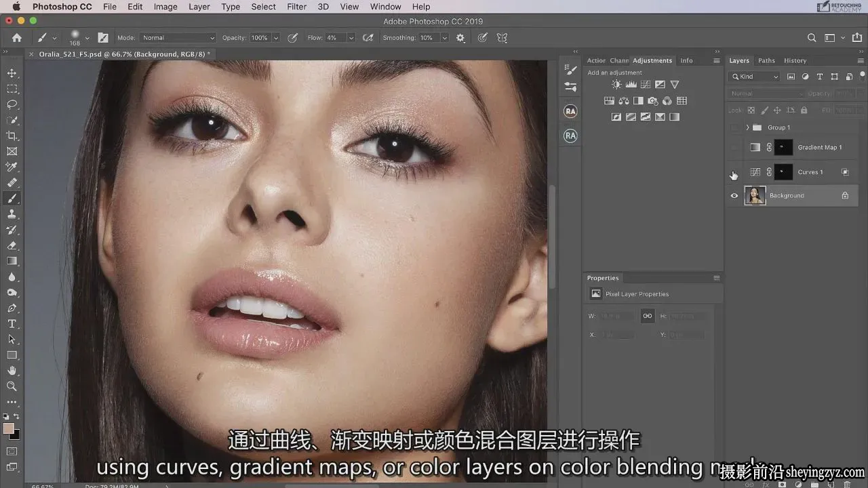The height and width of the screenshot is (488, 868).
Task: Open the layer filter Kind dropdown
Action: [x=755, y=77]
